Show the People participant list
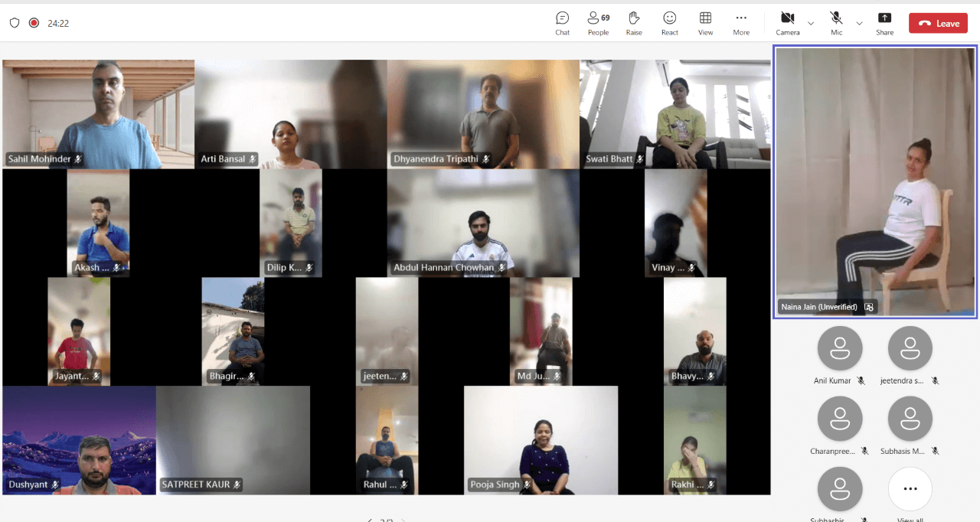Screen dimensions: 980x522 point(598,22)
